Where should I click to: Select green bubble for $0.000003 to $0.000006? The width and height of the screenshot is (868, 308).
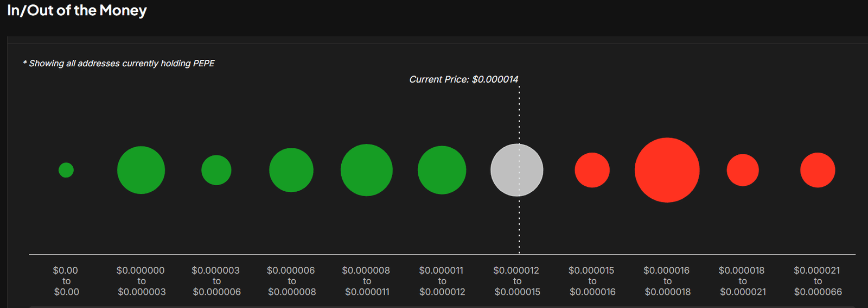tap(216, 170)
